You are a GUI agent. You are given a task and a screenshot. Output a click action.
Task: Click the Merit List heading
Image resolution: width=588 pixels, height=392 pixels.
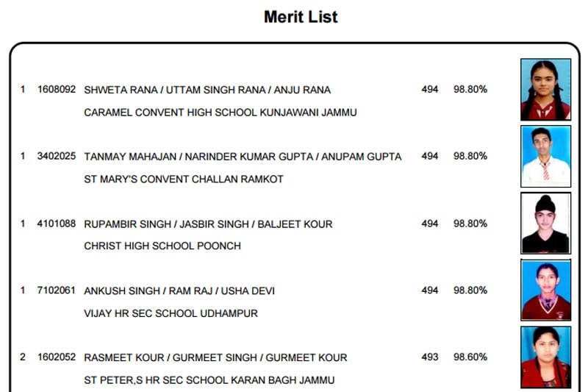click(x=301, y=17)
